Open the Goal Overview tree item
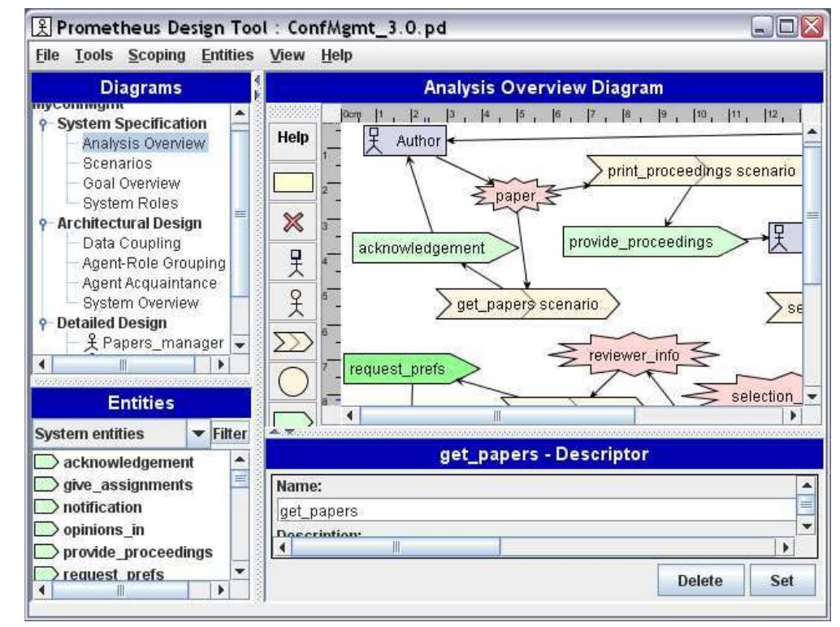840x627 pixels. point(132,183)
